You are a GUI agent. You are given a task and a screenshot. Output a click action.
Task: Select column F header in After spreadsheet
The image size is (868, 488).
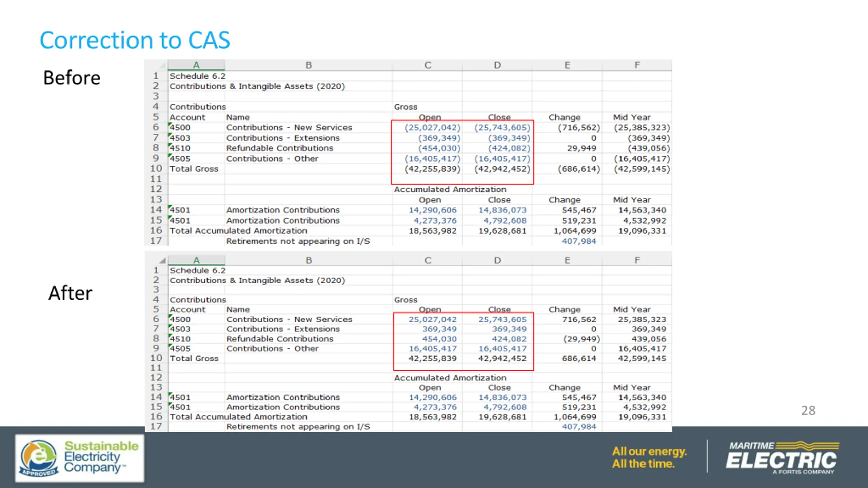click(x=637, y=260)
